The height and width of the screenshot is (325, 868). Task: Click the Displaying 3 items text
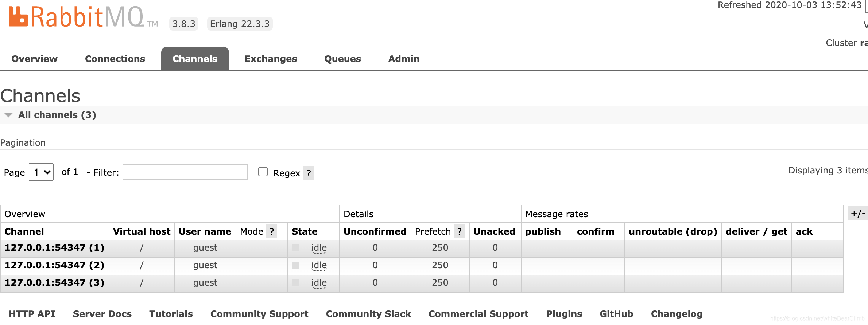pyautogui.click(x=828, y=170)
